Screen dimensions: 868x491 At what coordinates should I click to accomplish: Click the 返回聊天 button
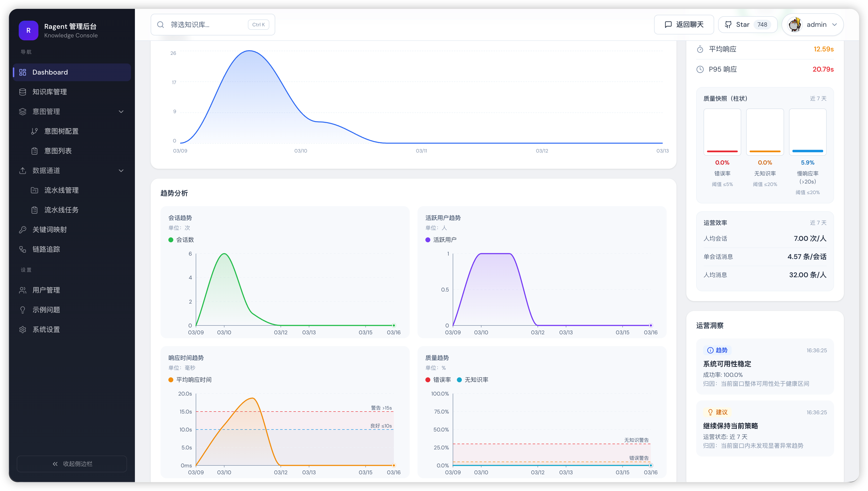point(684,25)
